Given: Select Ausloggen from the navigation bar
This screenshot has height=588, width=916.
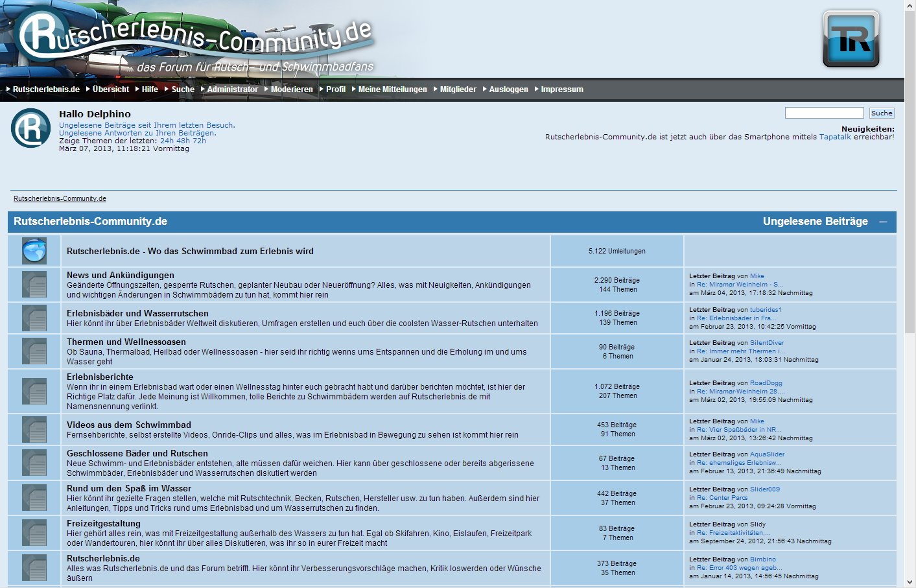Looking at the screenshot, I should (508, 89).
